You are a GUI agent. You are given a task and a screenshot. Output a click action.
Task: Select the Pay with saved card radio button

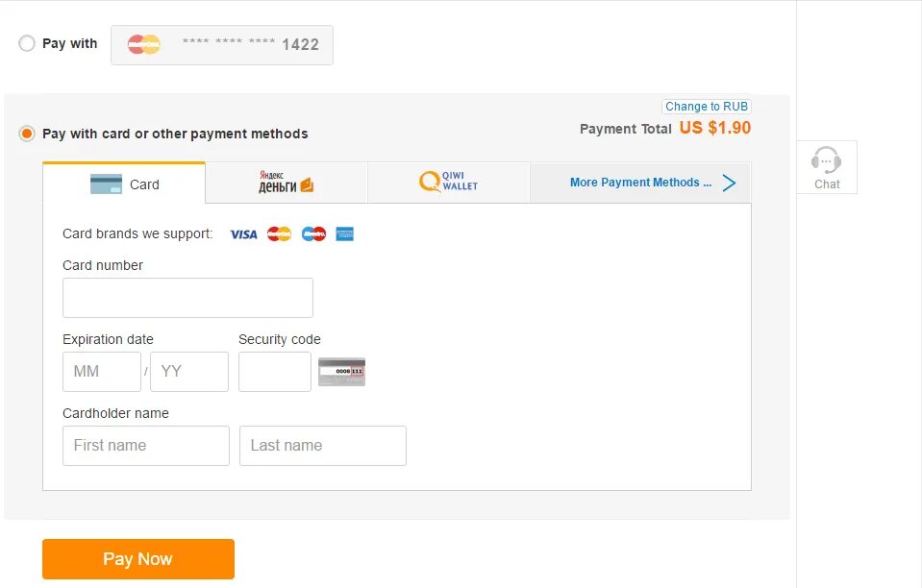(x=27, y=43)
